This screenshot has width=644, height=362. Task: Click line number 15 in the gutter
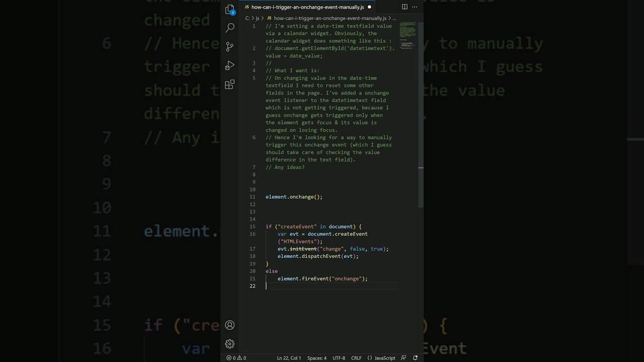(x=253, y=226)
